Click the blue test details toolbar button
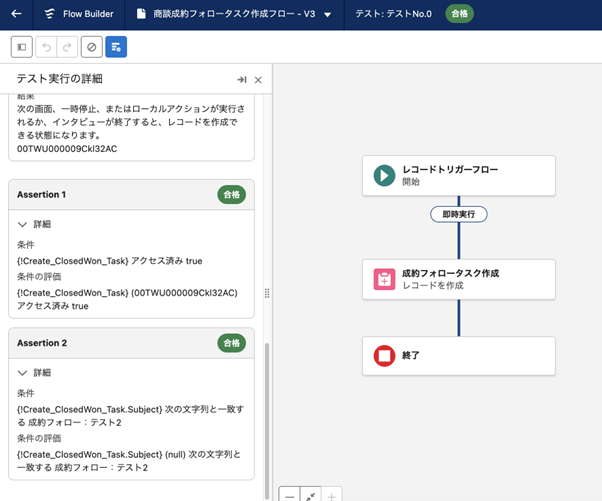602x501 pixels. pyautogui.click(x=116, y=47)
